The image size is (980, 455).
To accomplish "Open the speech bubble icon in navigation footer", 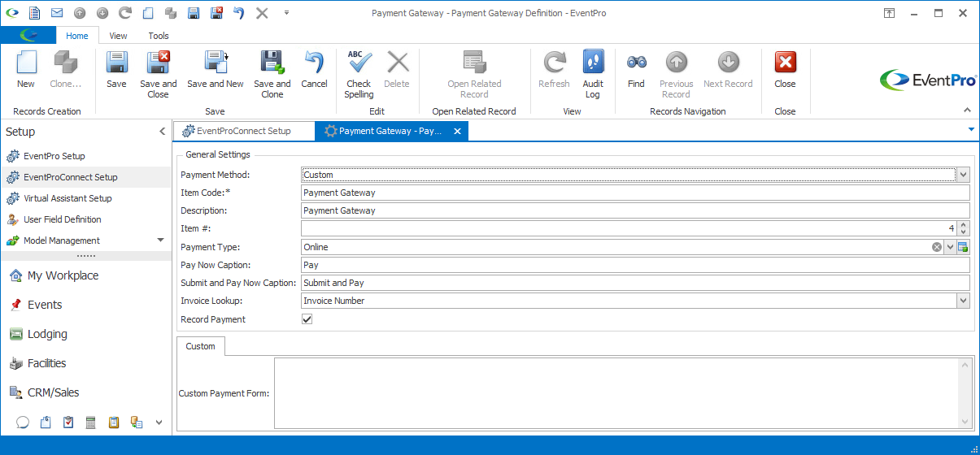I will tap(23, 422).
